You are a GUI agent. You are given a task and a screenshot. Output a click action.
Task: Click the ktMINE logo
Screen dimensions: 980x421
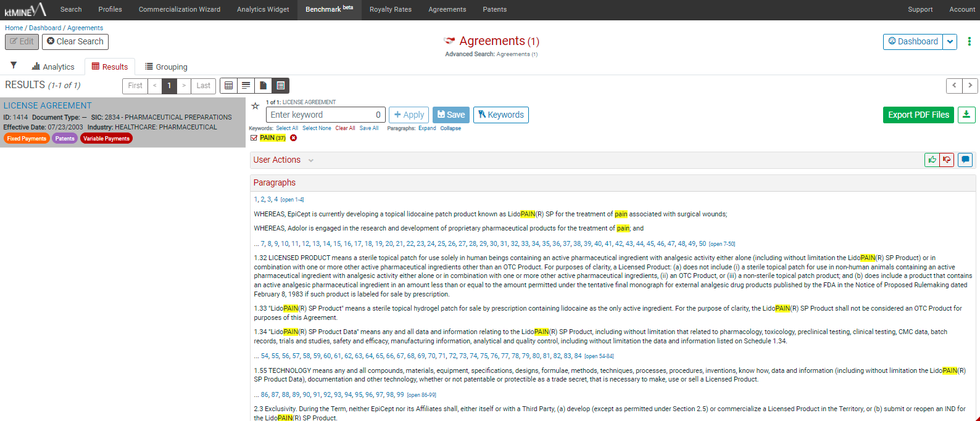point(25,9)
